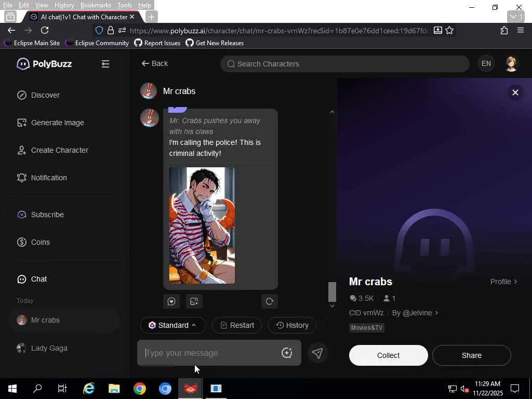The width and height of the screenshot is (532, 399).
Task: Reload the page in browser
Action: coord(45,30)
